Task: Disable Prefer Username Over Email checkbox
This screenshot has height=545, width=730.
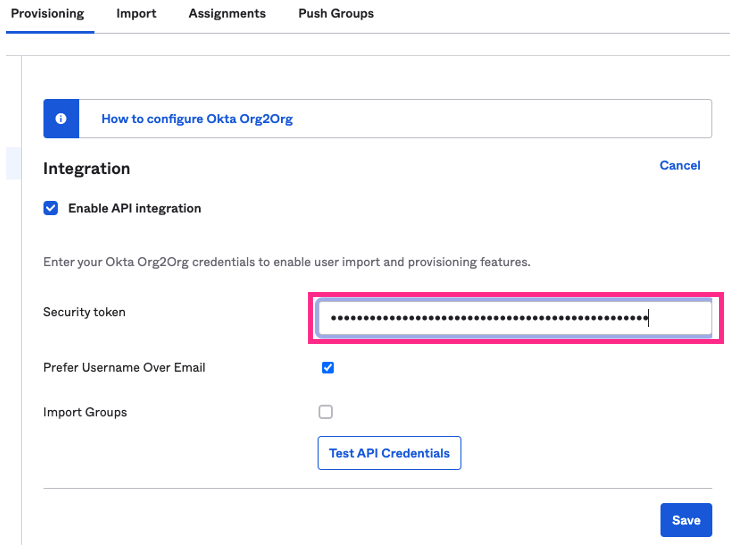Action: click(x=327, y=367)
